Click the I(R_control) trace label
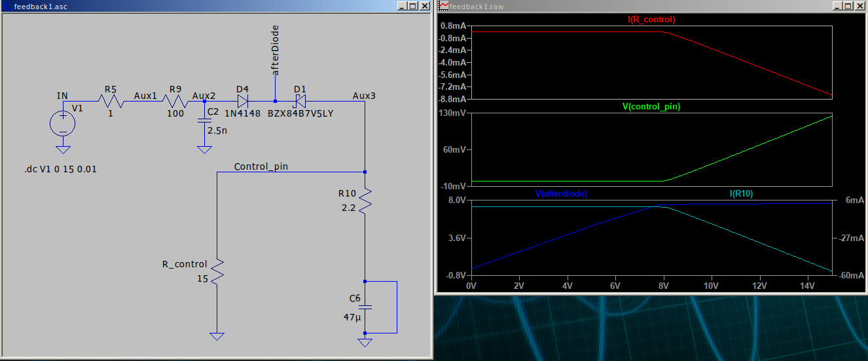Viewport: 868px width, 361px height. coord(651,20)
